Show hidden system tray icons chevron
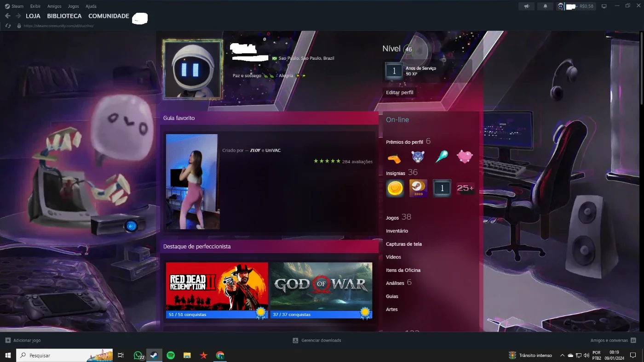Image resolution: width=644 pixels, height=362 pixels. point(562,356)
